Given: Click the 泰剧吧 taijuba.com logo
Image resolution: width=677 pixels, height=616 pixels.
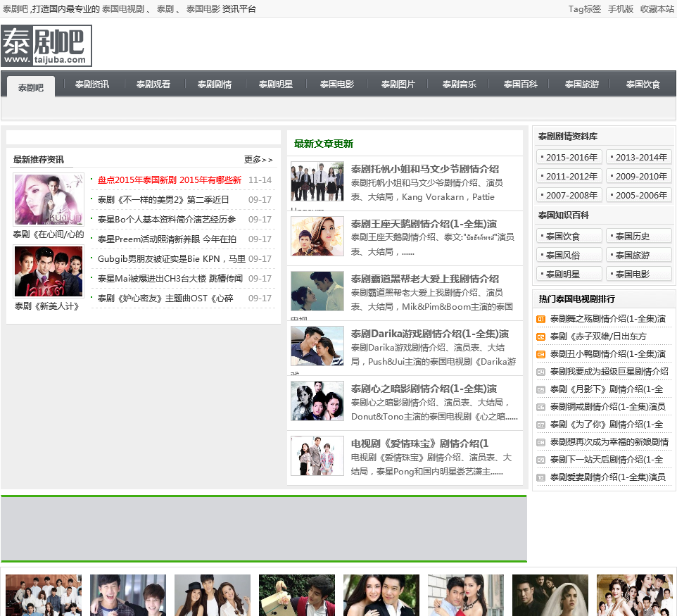Looking at the screenshot, I should tap(46, 46).
